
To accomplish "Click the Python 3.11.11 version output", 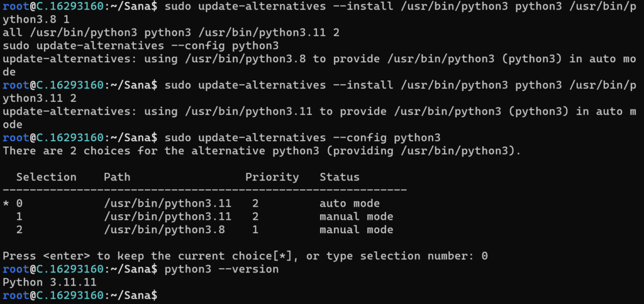I will coord(50,282).
